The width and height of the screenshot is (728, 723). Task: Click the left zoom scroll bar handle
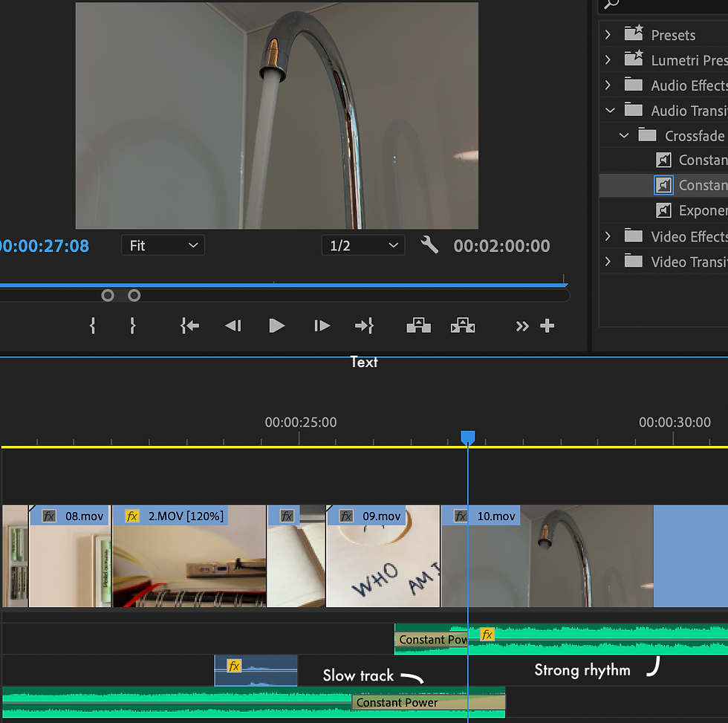pyautogui.click(x=108, y=295)
